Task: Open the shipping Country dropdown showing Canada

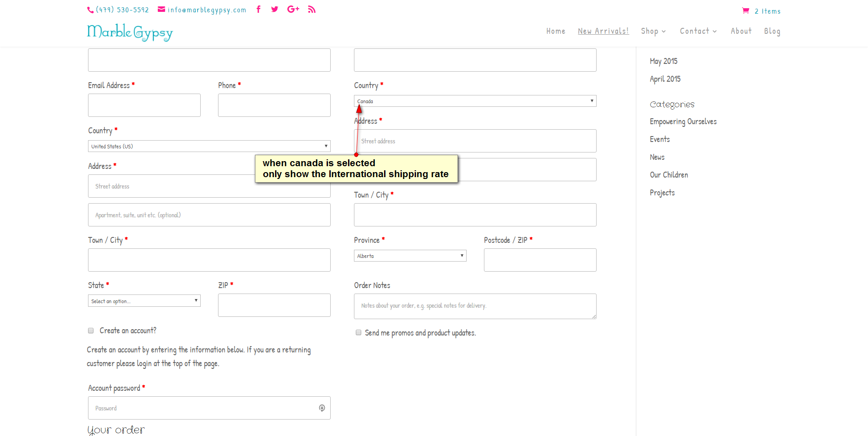Action: click(x=475, y=101)
